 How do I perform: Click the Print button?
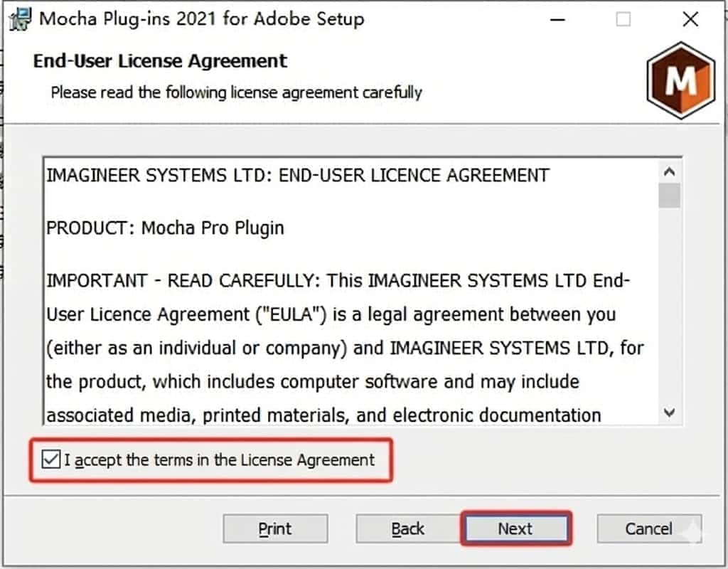(275, 529)
